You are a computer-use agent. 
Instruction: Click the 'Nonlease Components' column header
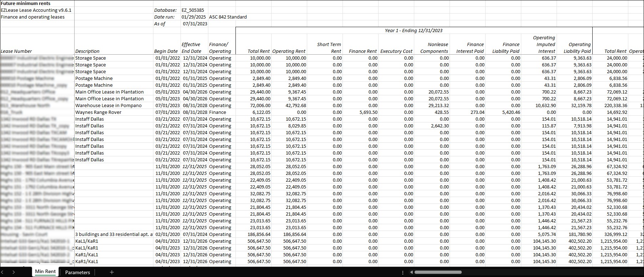[x=434, y=48]
